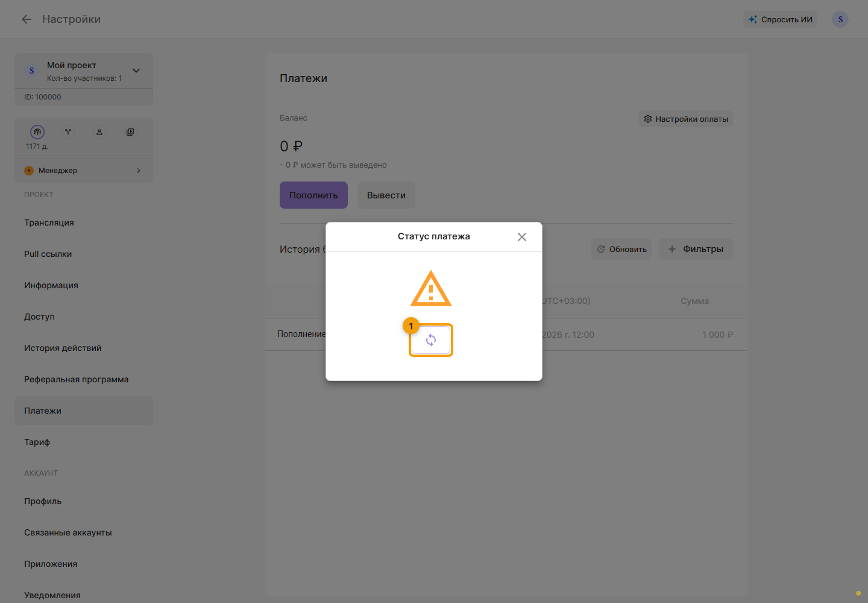Click the Пополнить button
The width and height of the screenshot is (868, 603).
313,195
